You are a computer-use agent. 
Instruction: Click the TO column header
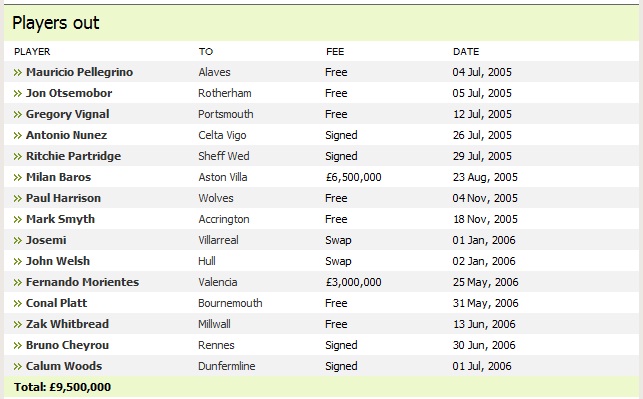(206, 52)
